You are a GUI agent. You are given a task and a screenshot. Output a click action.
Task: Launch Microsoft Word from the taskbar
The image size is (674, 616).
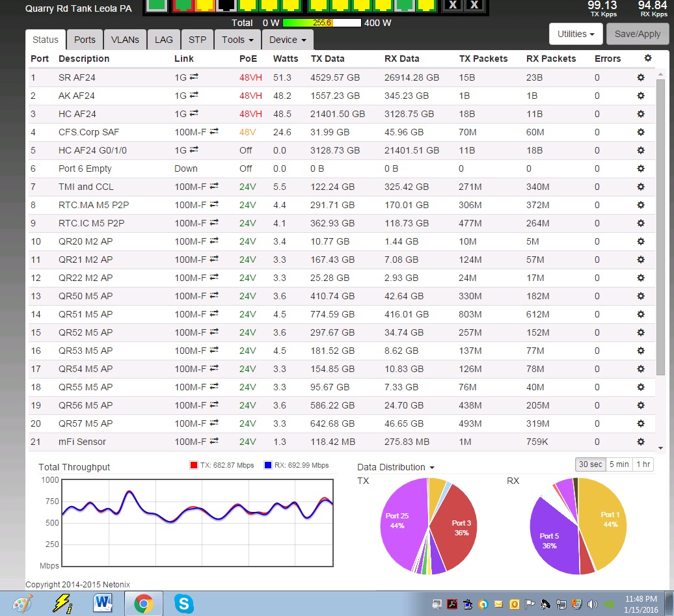[103, 604]
